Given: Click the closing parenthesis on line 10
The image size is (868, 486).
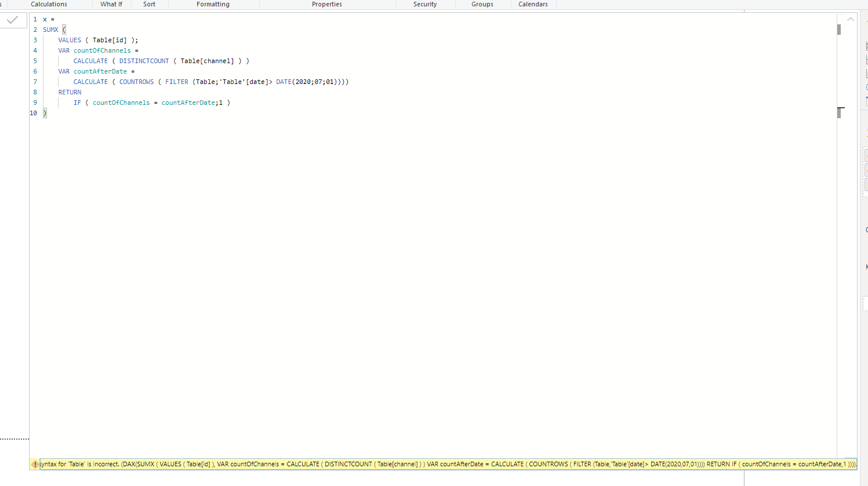Looking at the screenshot, I should pos(45,113).
